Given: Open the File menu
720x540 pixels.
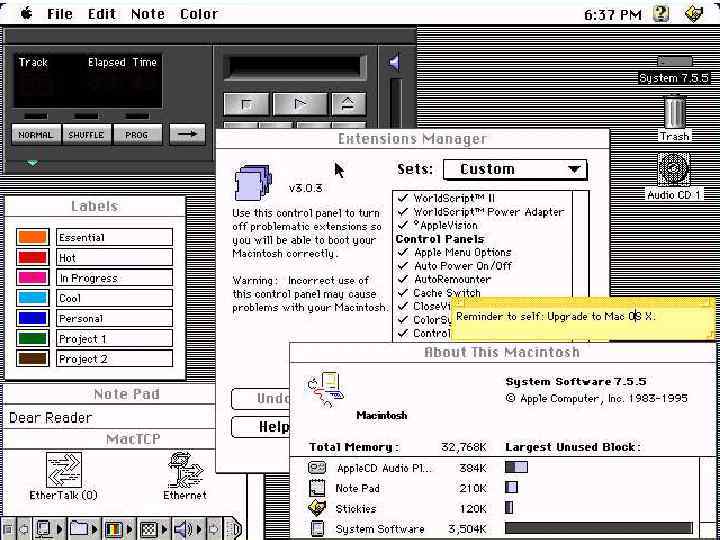Looking at the screenshot, I should [60, 14].
